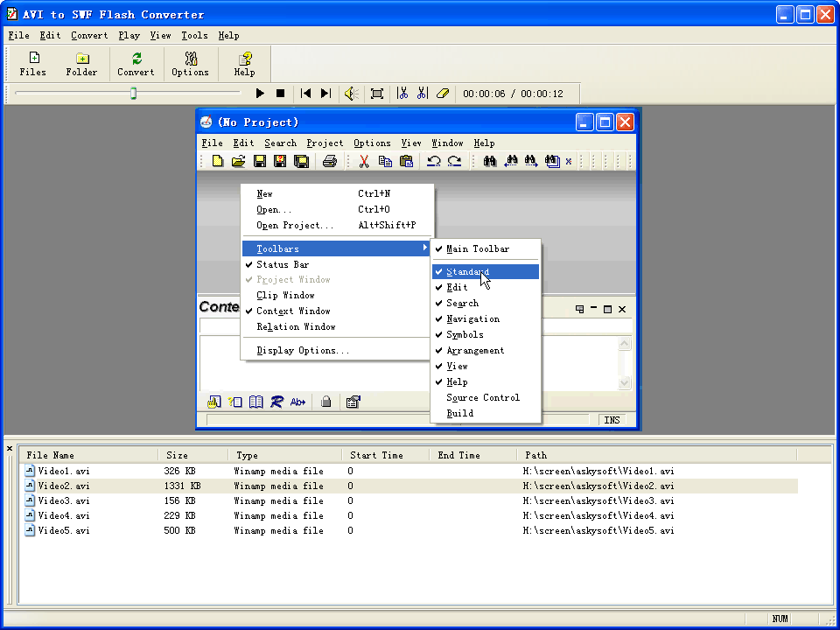Paste using the clipboard icon
840x630 pixels.
coord(406,161)
